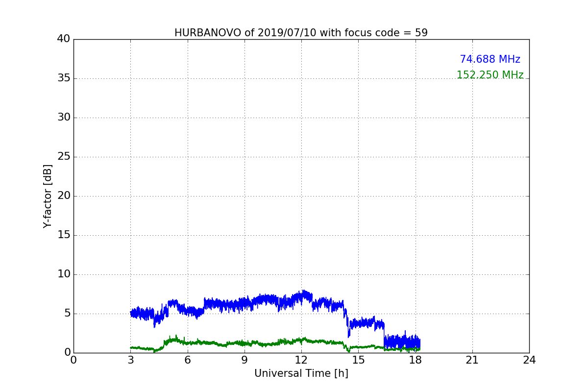The image size is (588, 392).
Task: Click y-axis tick label 20
Action: click(64, 196)
